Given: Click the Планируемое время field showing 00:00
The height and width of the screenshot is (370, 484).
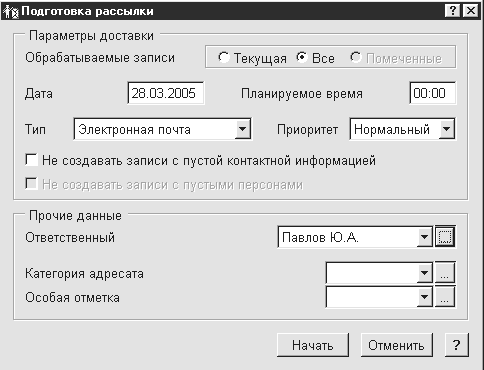Looking at the screenshot, I should (432, 93).
